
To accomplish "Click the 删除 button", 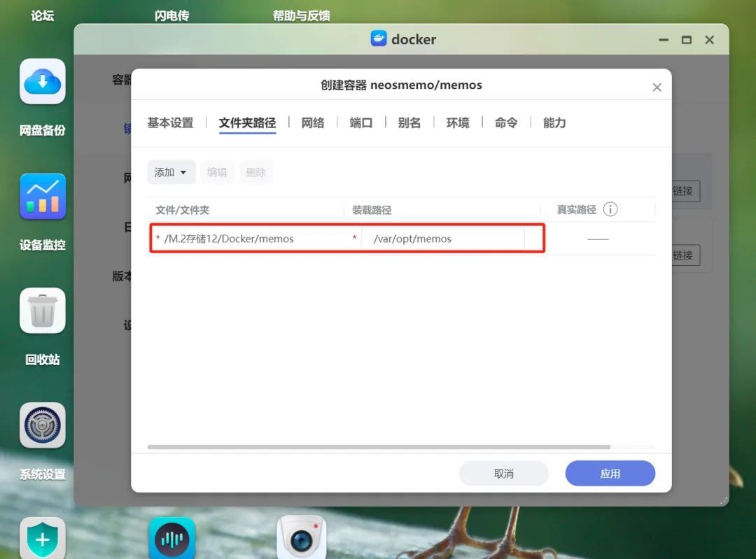I will 256,172.
